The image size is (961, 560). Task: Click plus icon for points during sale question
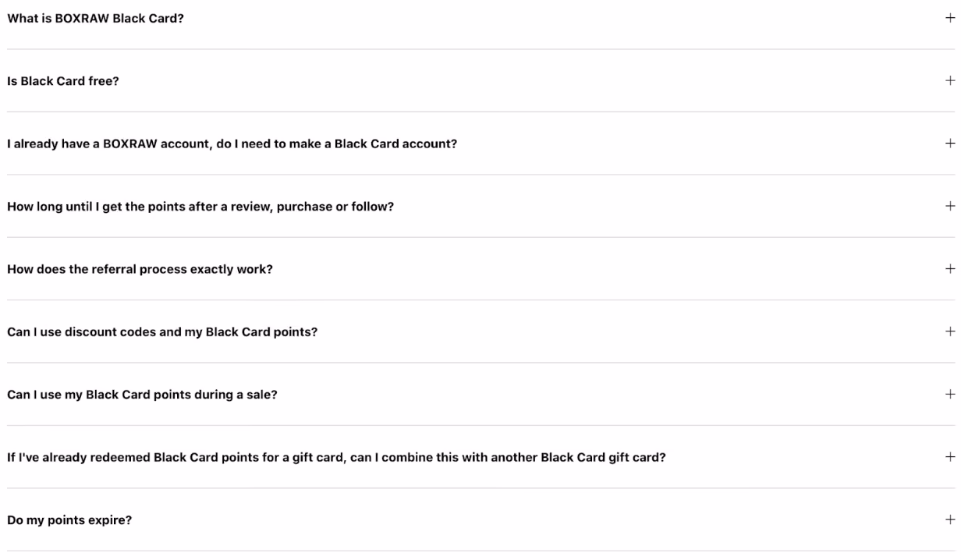tap(949, 394)
